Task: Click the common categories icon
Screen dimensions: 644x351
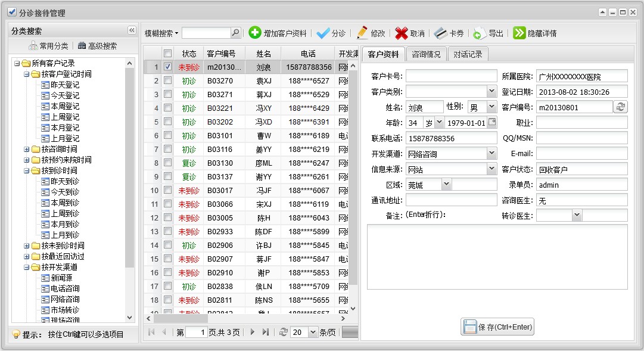Action: (x=33, y=46)
